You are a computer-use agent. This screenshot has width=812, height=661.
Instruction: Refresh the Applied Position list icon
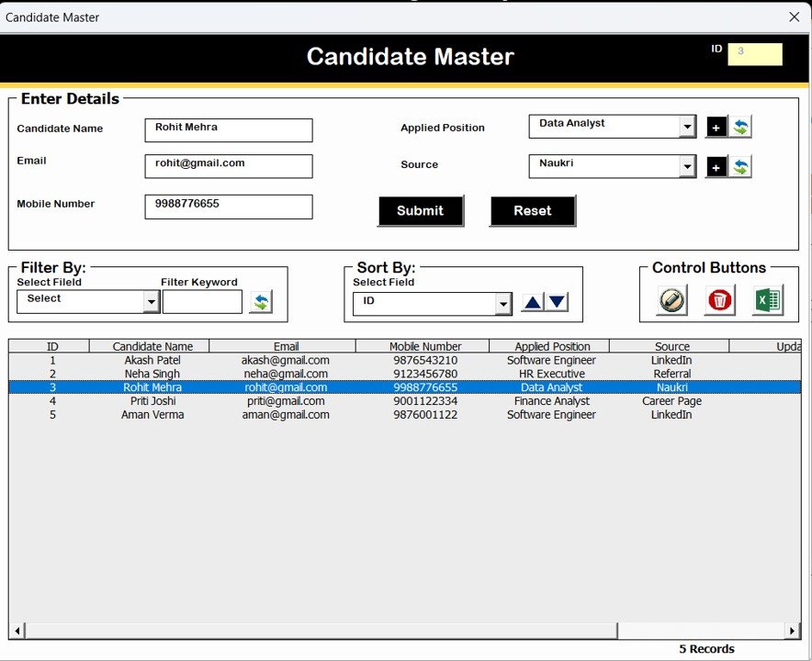pos(741,127)
